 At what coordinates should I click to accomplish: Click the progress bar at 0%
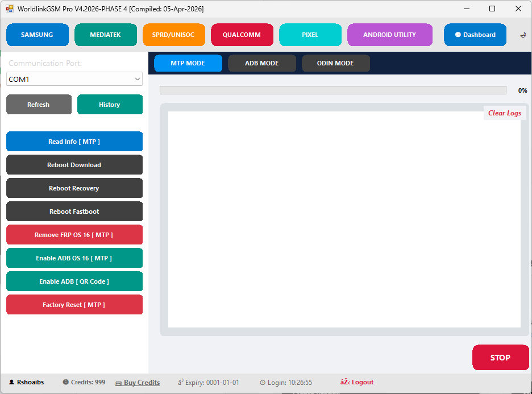[332, 90]
